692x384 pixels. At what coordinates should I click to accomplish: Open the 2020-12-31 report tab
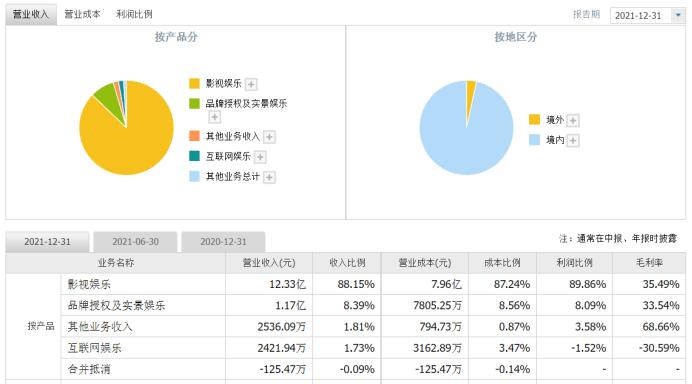point(223,242)
